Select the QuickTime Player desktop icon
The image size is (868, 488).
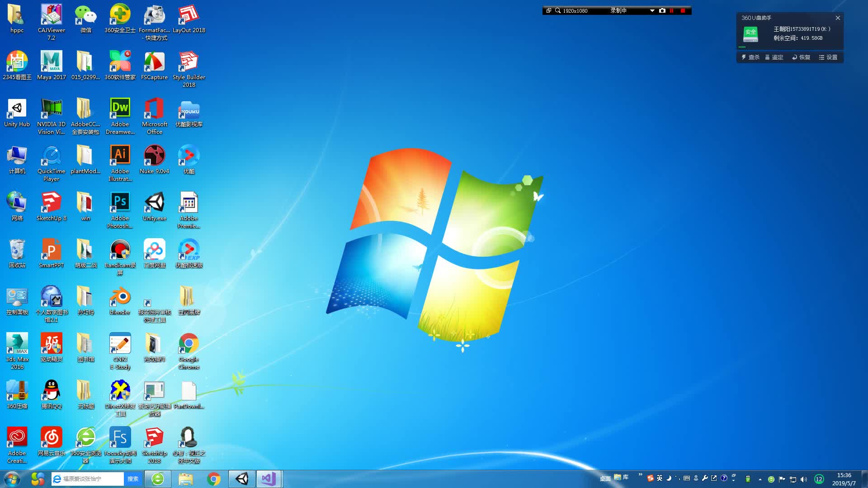[x=51, y=164]
